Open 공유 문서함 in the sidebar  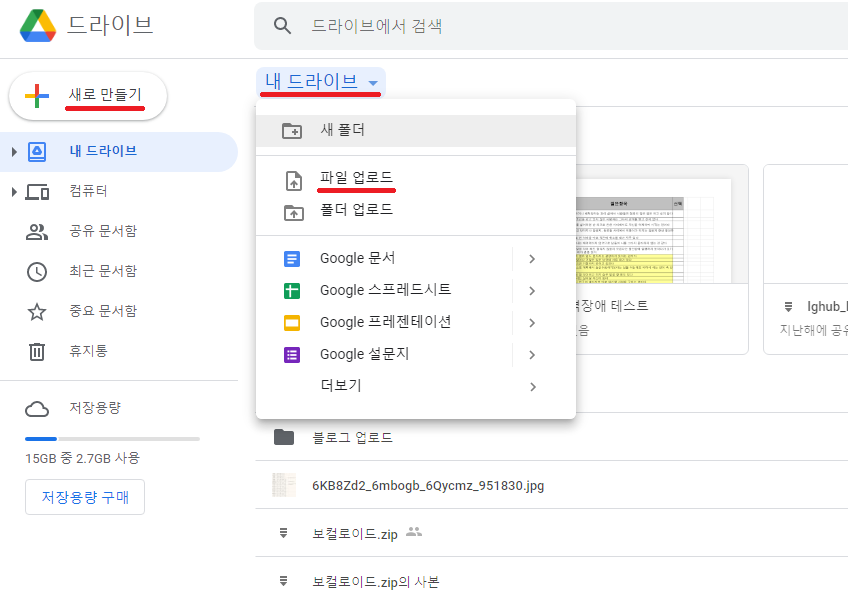click(x=103, y=231)
